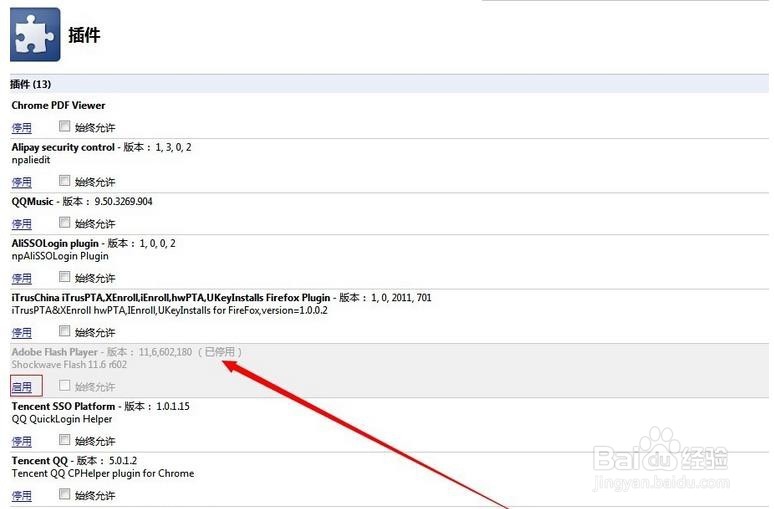The height and width of the screenshot is (509, 774).
Task: Check 始终允许 for Tencent SSO Platform
Action: coord(65,440)
